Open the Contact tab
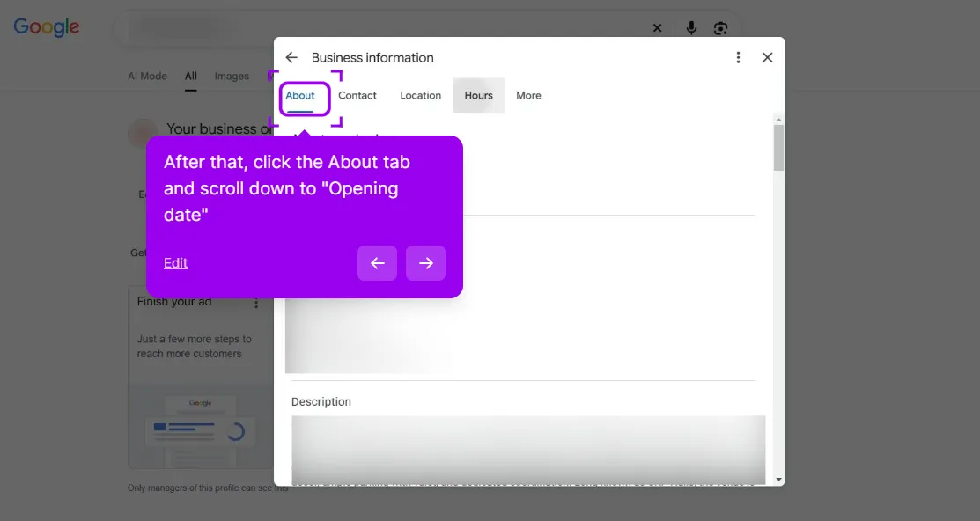This screenshot has height=521, width=980. point(357,96)
